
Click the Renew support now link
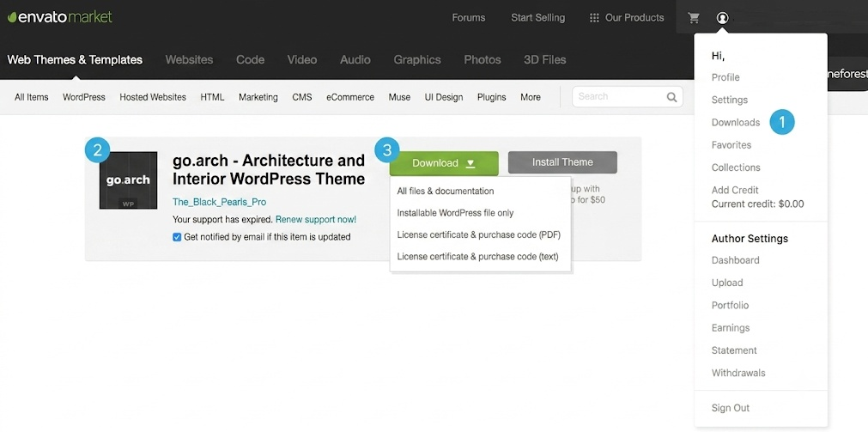click(x=316, y=219)
